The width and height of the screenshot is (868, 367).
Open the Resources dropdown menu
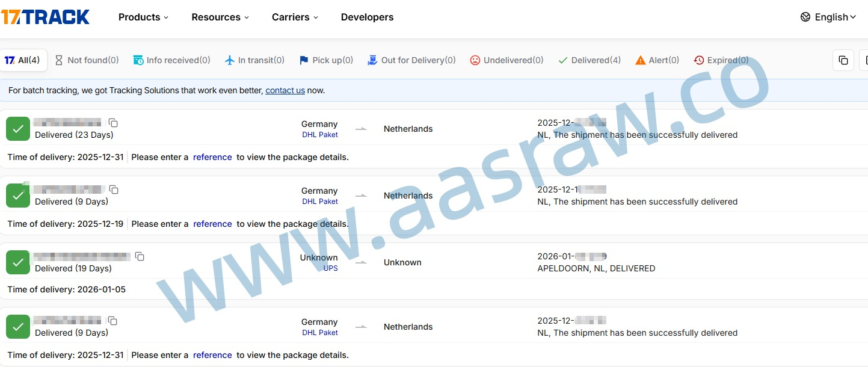point(220,17)
